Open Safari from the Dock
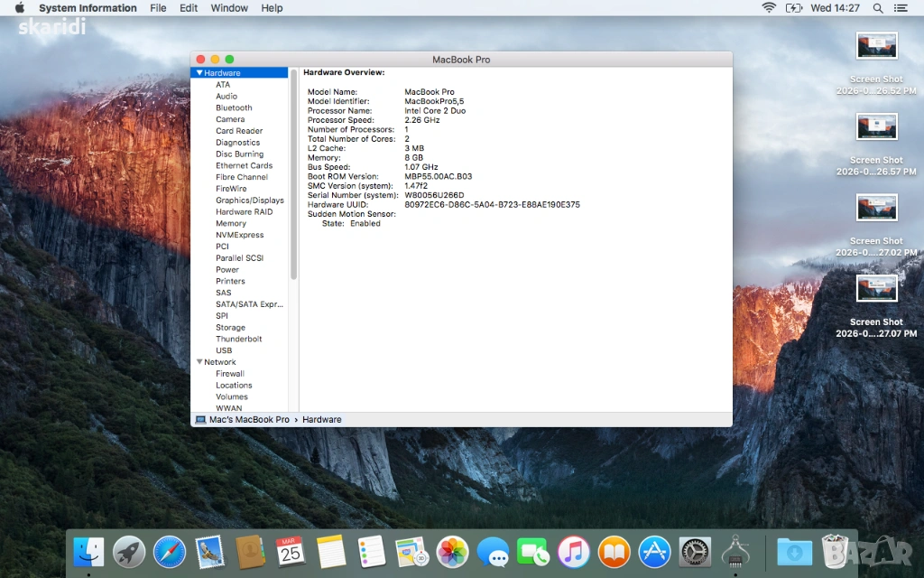Image resolution: width=924 pixels, height=578 pixels. point(170,551)
